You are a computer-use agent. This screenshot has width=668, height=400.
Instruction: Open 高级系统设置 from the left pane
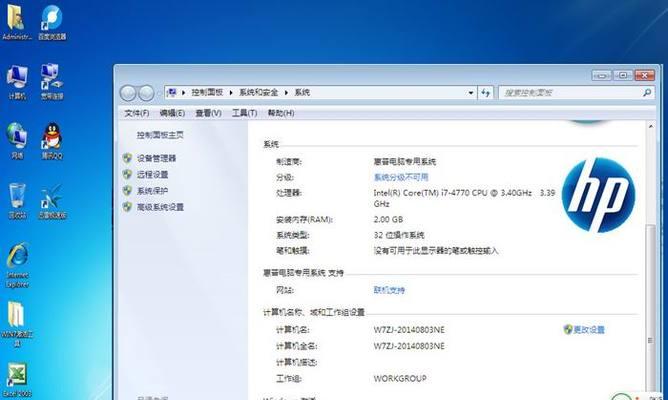point(160,207)
